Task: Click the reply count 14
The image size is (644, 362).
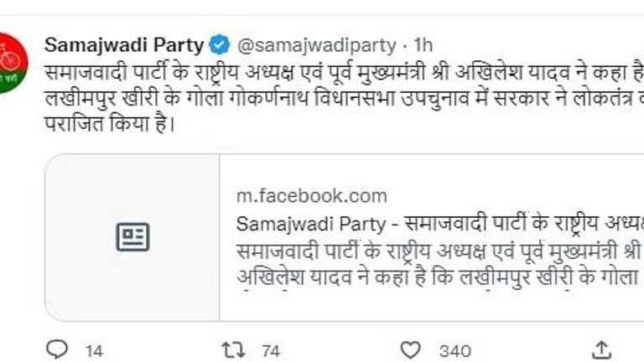Action: 94,350
